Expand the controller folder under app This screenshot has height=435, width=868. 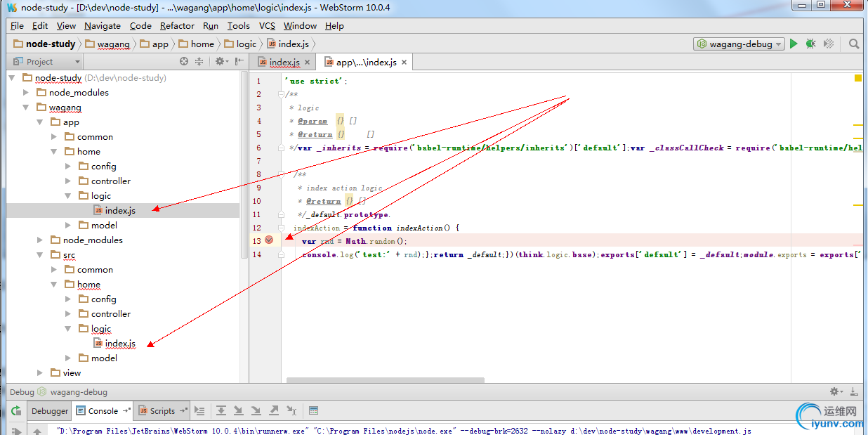coord(68,181)
